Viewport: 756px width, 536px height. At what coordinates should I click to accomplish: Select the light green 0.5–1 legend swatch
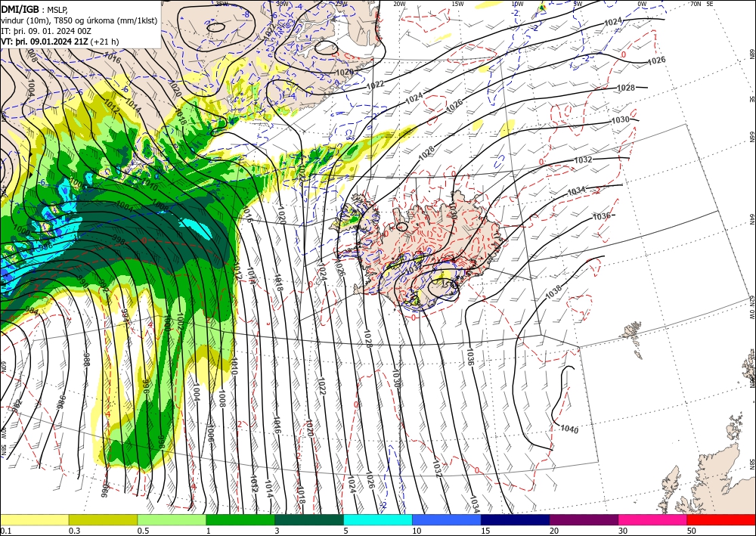172,519
